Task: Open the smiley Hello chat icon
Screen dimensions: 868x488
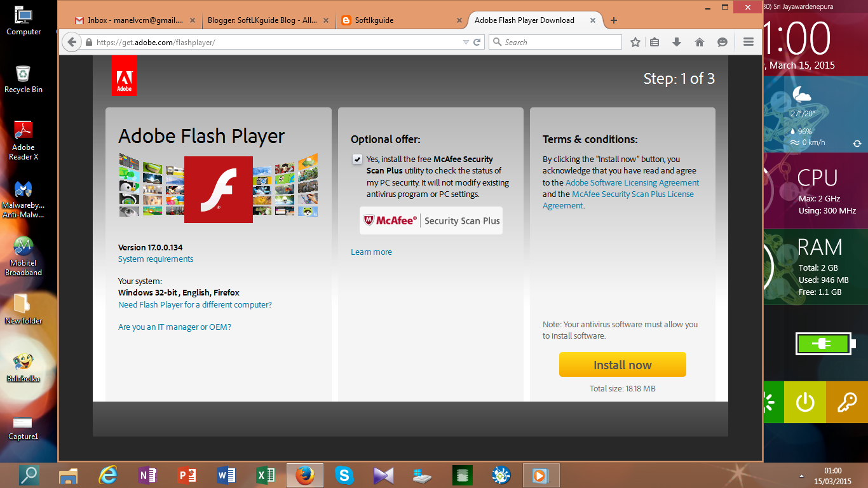Action: 722,42
